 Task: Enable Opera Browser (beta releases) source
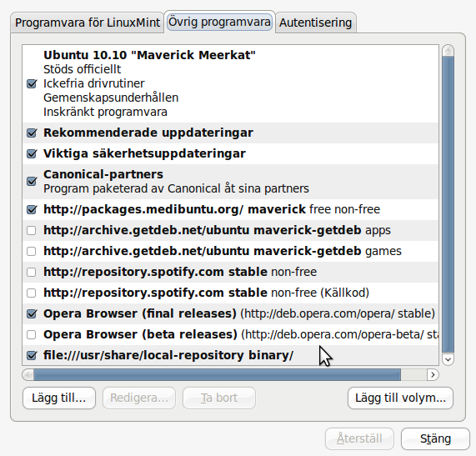tap(32, 334)
